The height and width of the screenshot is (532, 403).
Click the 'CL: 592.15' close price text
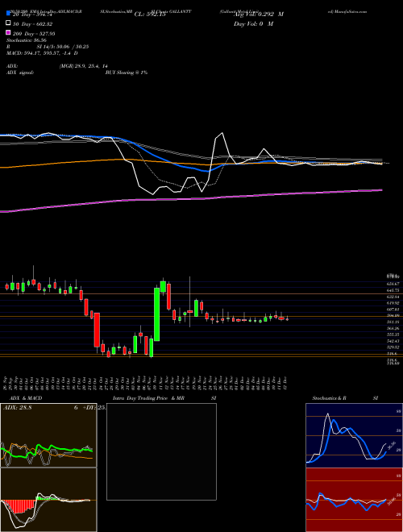coord(150,15)
